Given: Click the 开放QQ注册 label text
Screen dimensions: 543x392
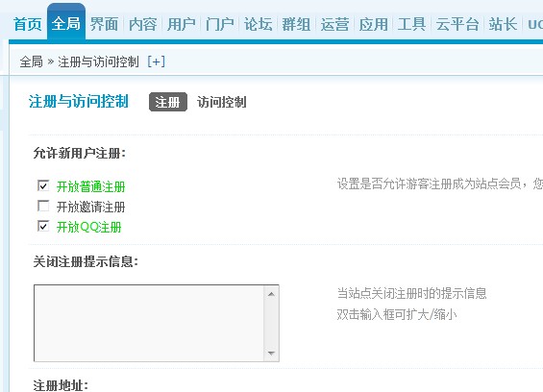Looking at the screenshot, I should [89, 227].
